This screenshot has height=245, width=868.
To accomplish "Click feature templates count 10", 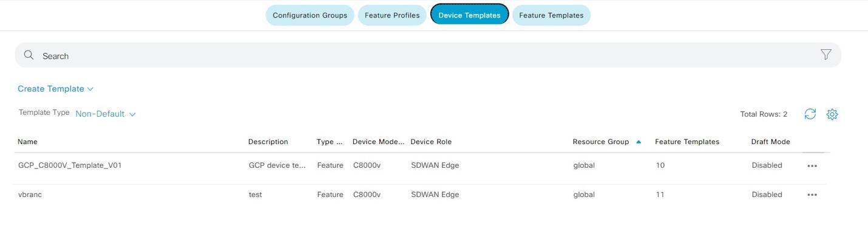I will (x=660, y=165).
